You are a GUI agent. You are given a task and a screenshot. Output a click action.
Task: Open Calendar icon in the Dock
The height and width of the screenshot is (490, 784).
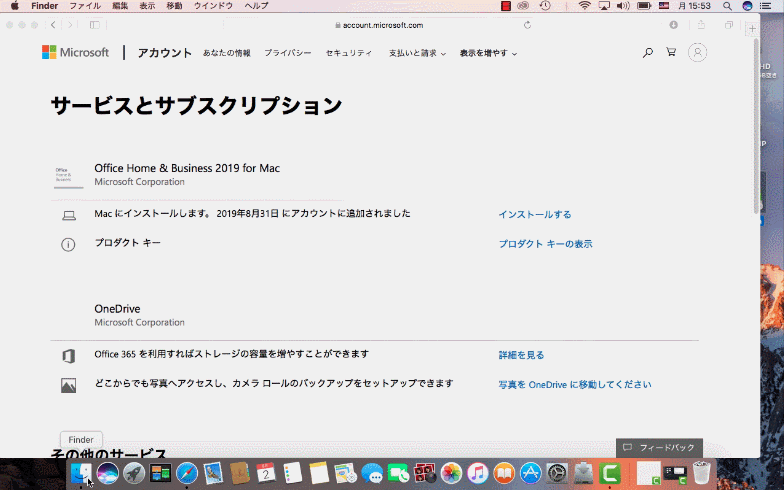(266, 472)
